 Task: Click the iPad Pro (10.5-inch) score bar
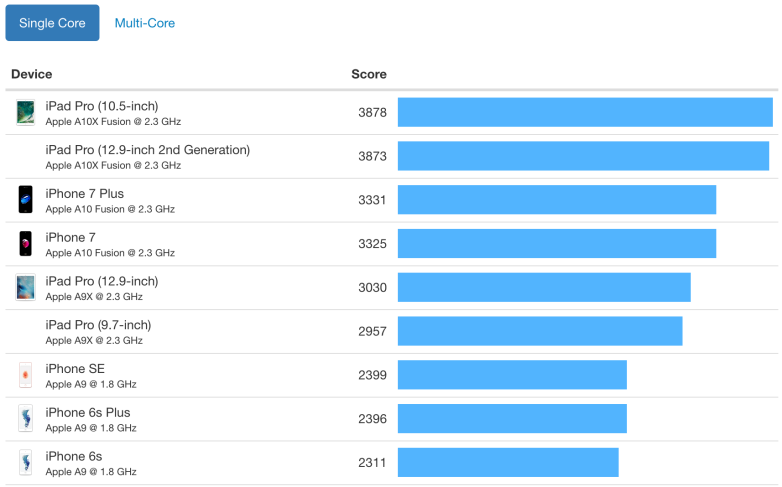click(x=585, y=112)
